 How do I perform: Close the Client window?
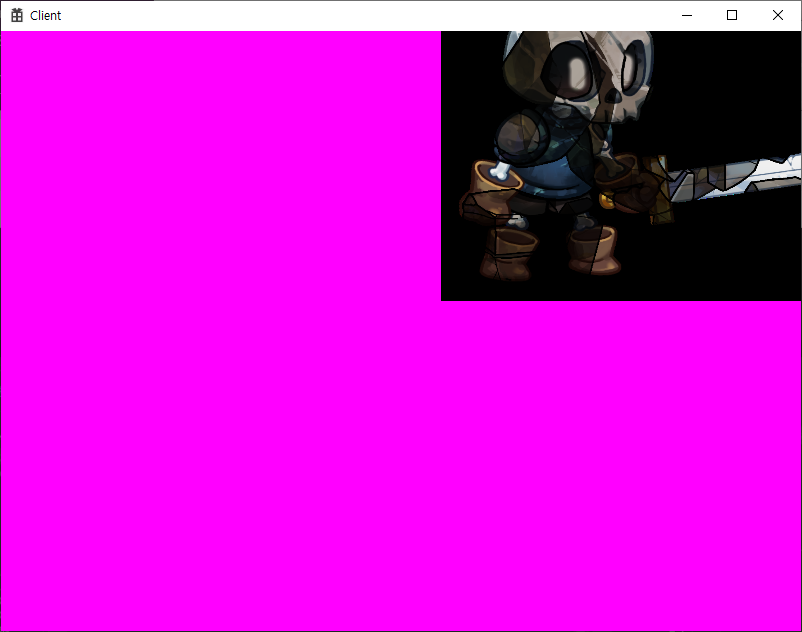(777, 15)
